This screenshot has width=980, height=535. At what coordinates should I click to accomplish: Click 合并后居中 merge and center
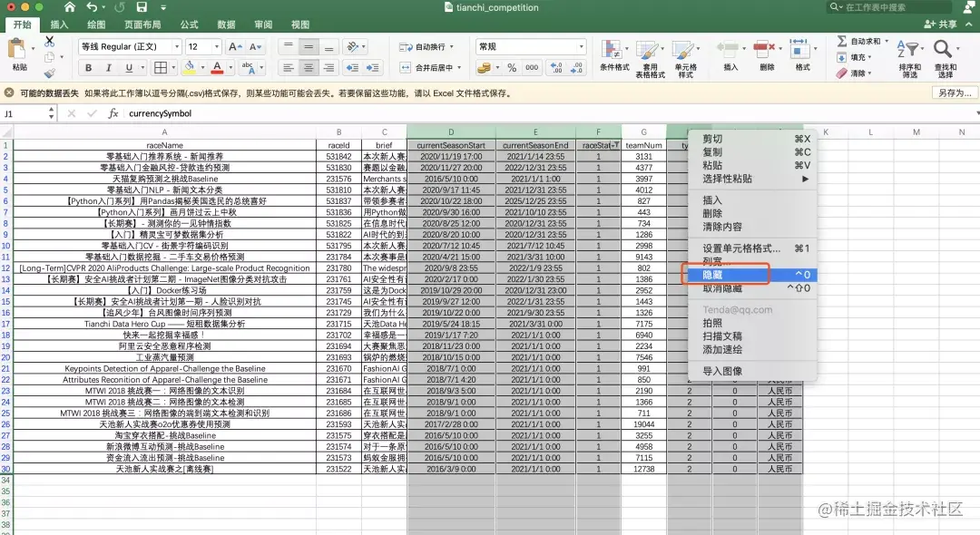(x=430, y=67)
